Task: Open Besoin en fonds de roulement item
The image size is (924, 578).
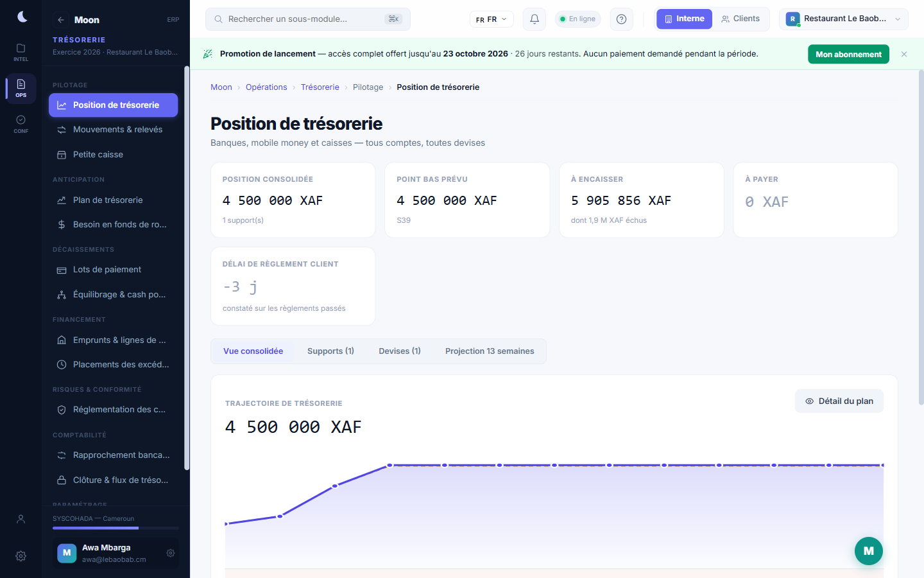Action: click(x=113, y=225)
